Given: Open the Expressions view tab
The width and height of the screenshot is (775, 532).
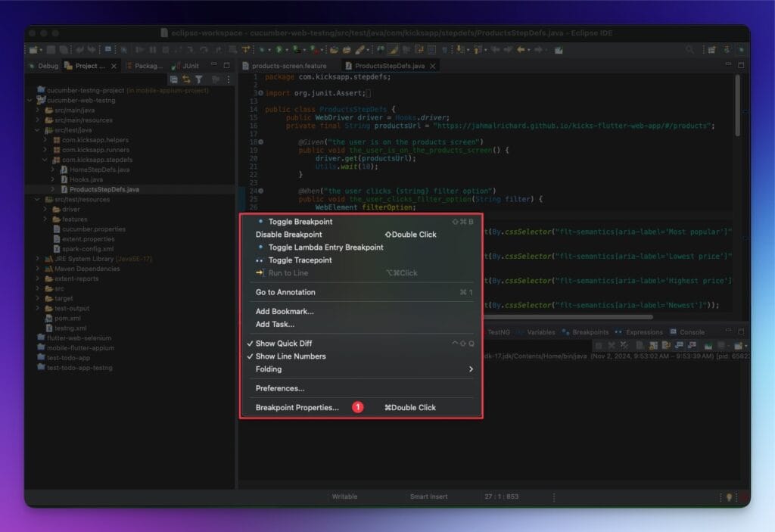Looking at the screenshot, I should [x=639, y=332].
